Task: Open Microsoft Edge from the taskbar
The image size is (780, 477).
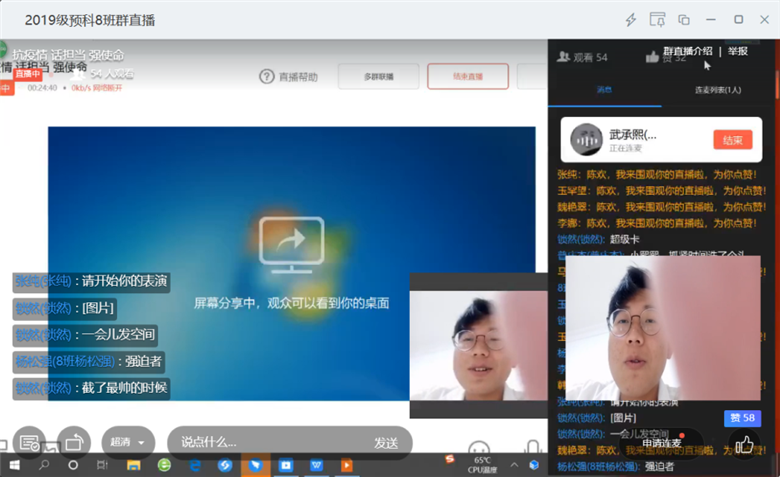Action: tap(195, 465)
